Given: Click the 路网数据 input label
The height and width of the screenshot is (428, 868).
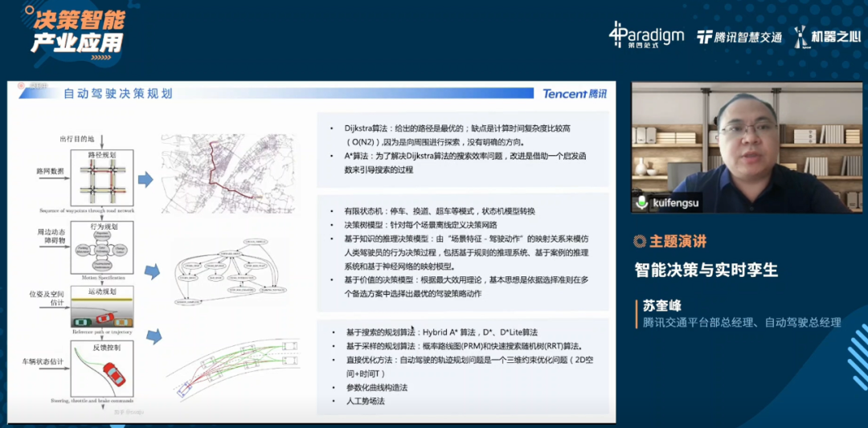Looking at the screenshot, I should coord(51,171).
